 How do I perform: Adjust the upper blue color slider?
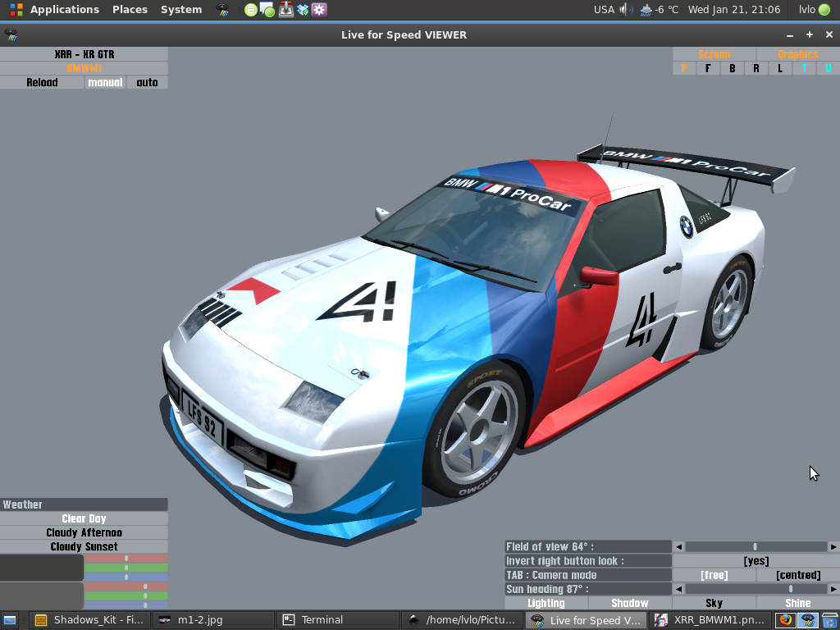coord(126,577)
